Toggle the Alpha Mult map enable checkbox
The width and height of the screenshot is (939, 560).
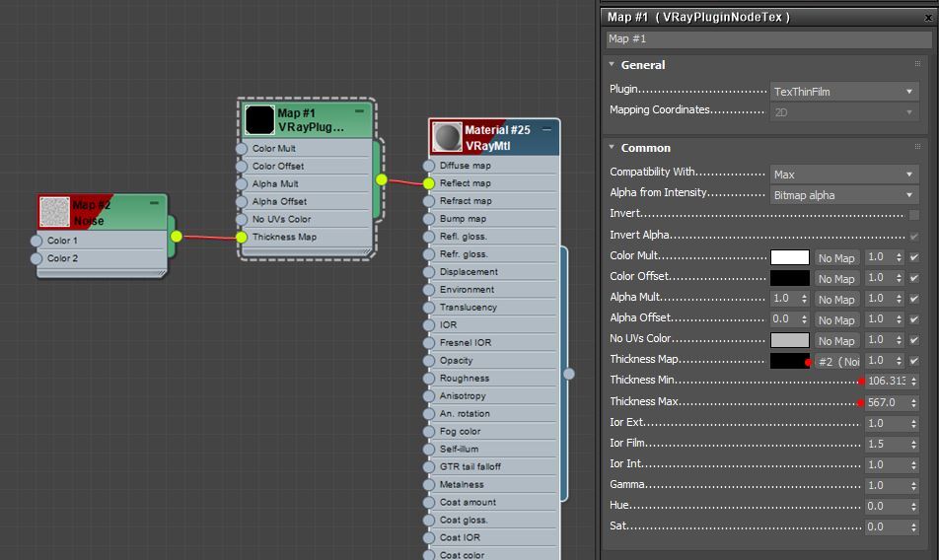[x=913, y=299]
